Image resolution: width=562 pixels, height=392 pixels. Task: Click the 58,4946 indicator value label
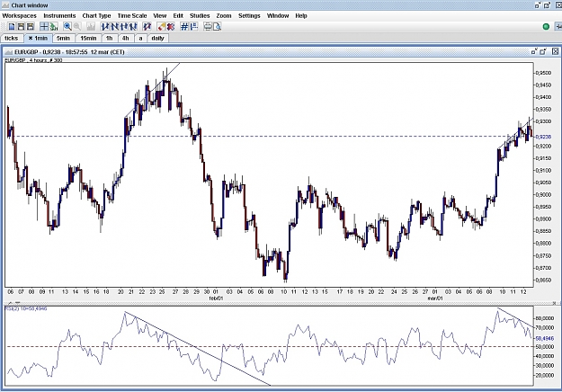click(x=545, y=338)
